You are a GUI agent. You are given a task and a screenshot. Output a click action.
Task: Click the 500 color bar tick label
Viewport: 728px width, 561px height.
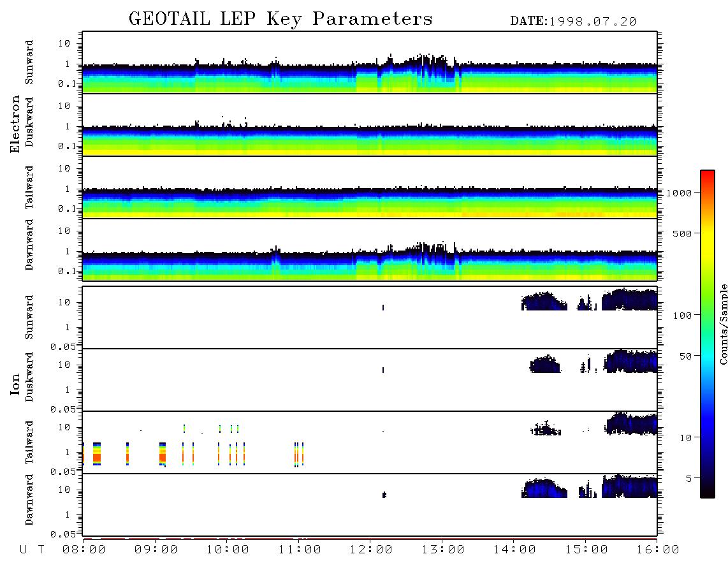pyautogui.click(x=683, y=234)
